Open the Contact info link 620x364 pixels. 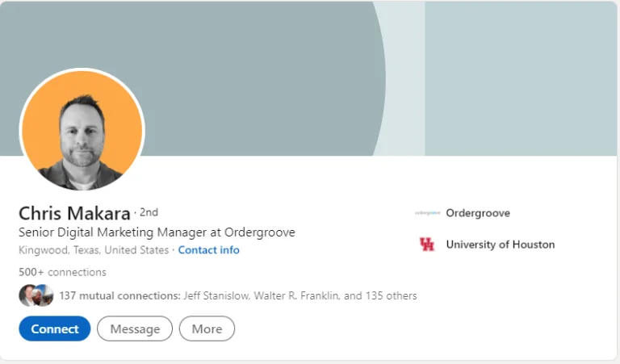pyautogui.click(x=208, y=250)
